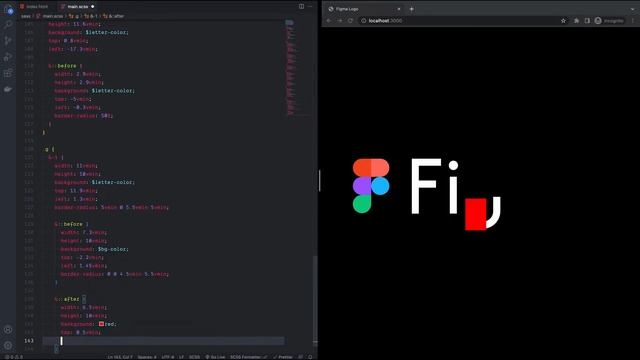Click Ln, Col indicator in status bar

click(120, 357)
